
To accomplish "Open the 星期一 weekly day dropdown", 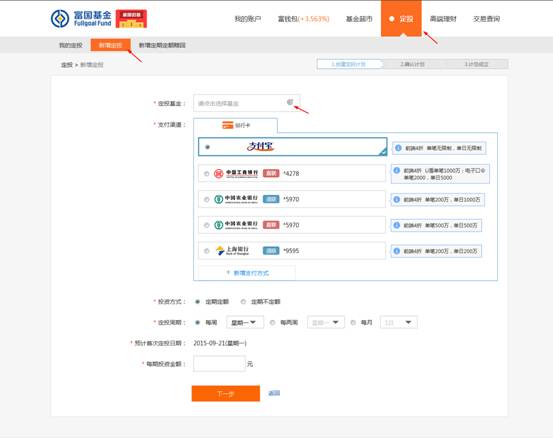I will point(245,322).
